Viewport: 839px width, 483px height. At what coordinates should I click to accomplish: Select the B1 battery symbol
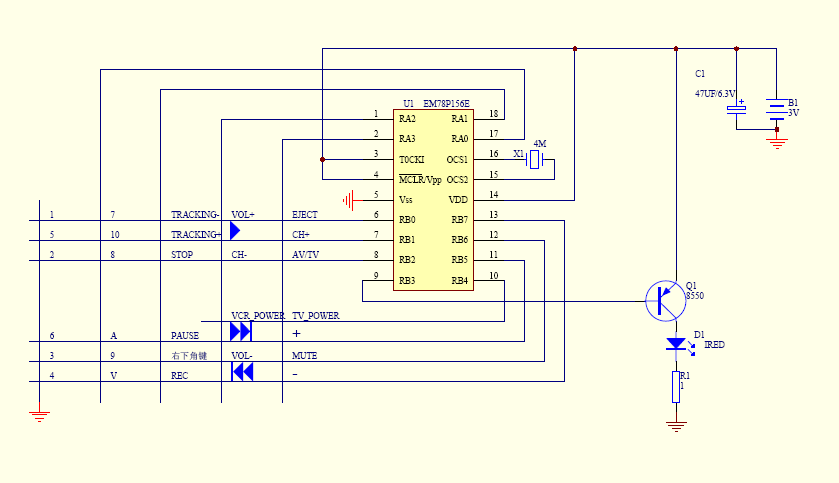point(776,109)
